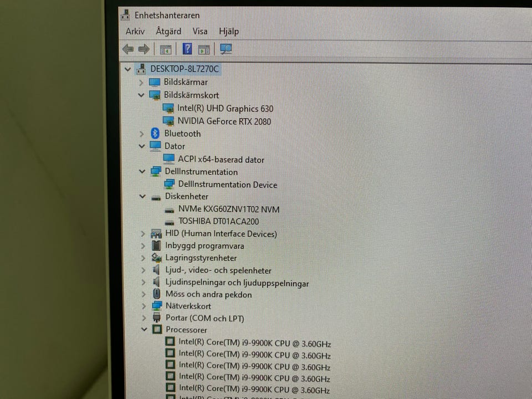This screenshot has height=399, width=532.
Task: Select the Diskenheter label
Action: pyautogui.click(x=187, y=196)
